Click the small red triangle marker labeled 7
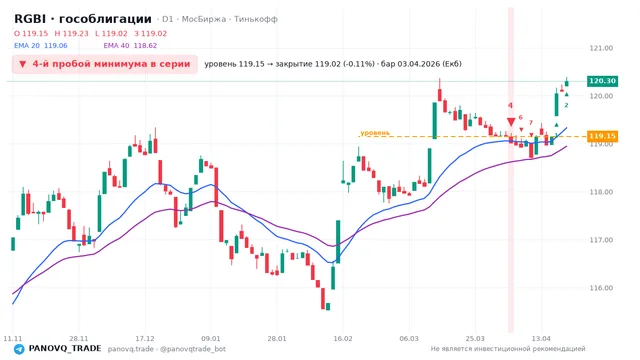 point(531,135)
